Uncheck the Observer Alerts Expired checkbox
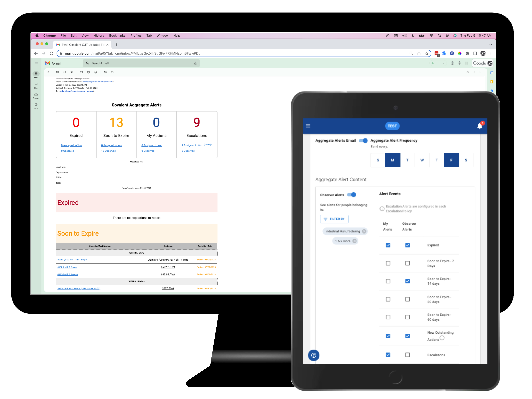Screen dimensions: 532x399 click(407, 245)
